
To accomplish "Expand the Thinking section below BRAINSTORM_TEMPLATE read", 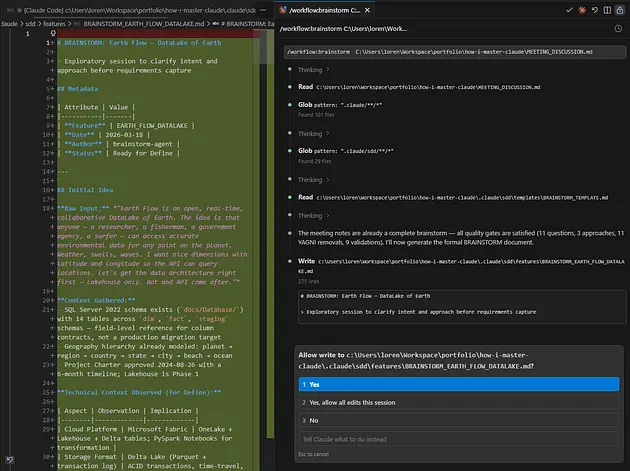I will [313, 215].
